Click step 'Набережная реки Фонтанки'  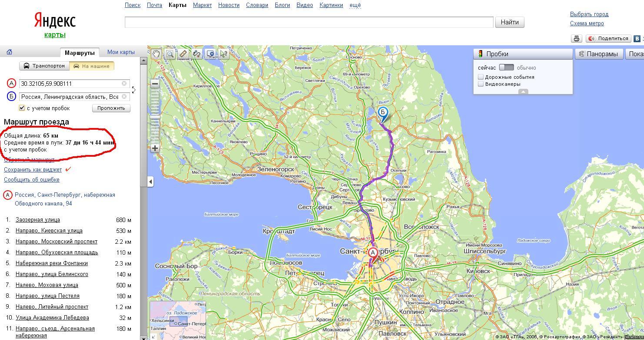pyautogui.click(x=52, y=263)
